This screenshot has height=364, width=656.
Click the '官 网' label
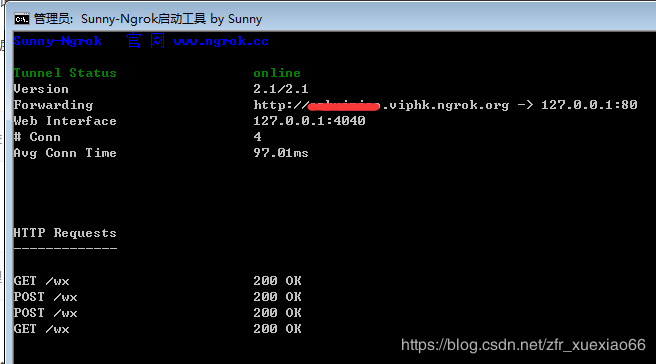[x=146, y=41]
